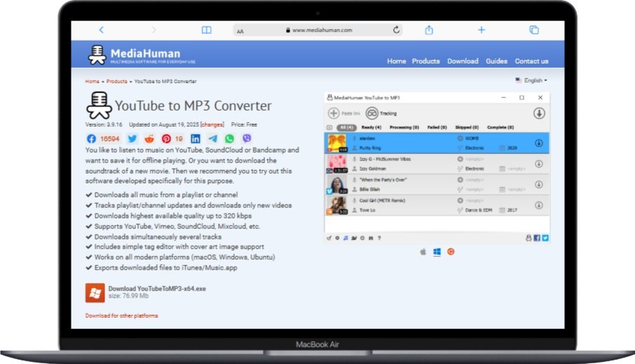Screen dimensions: 635x364
Task: Click the Twitter icon in app footer
Action: 545,238
